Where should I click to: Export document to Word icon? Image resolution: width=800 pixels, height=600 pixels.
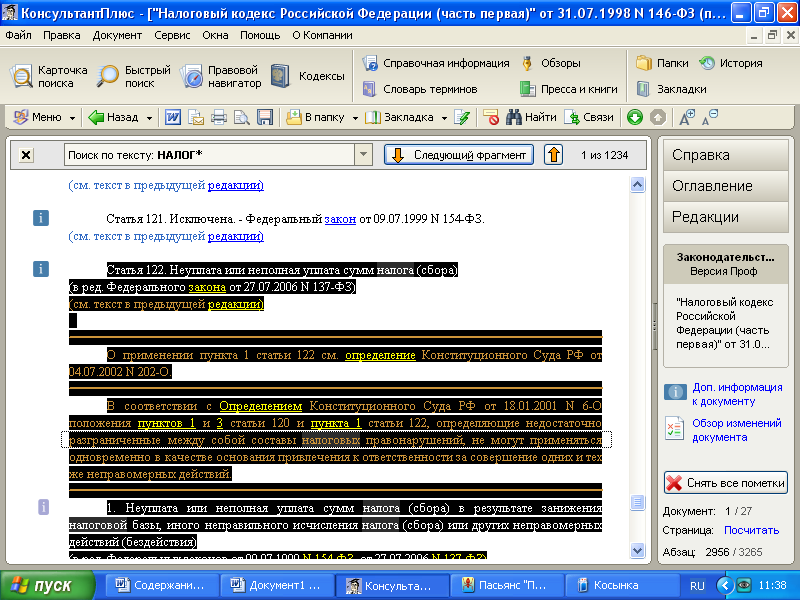172,117
